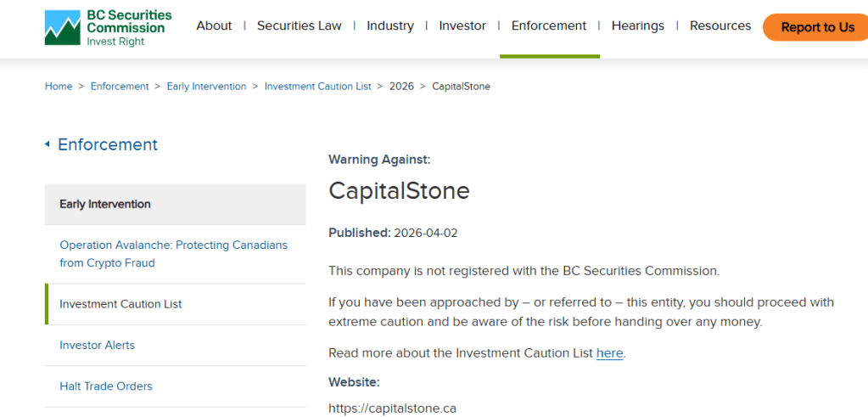Collapse the Enforcement sidebar arrow
The height and width of the screenshot is (417, 868).
click(48, 144)
